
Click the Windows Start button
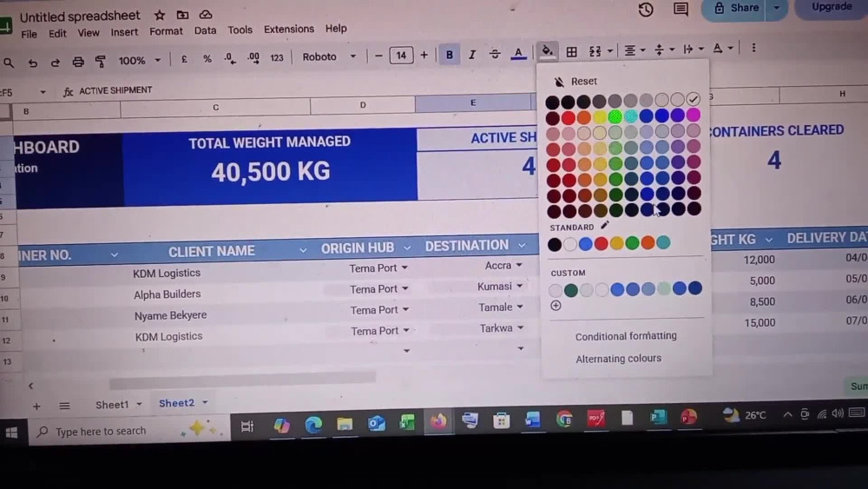click(11, 433)
